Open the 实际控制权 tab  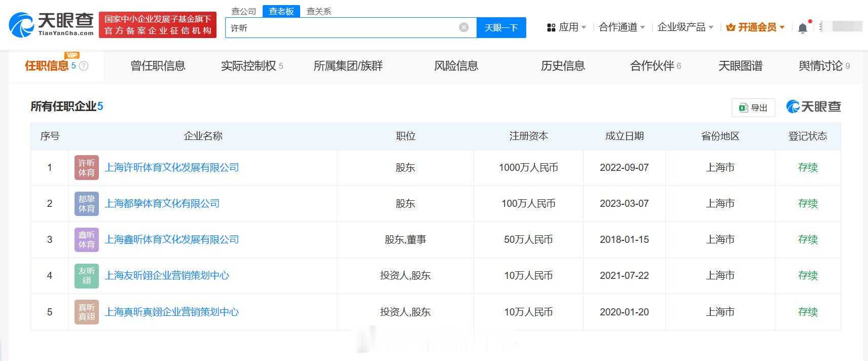[x=252, y=66]
